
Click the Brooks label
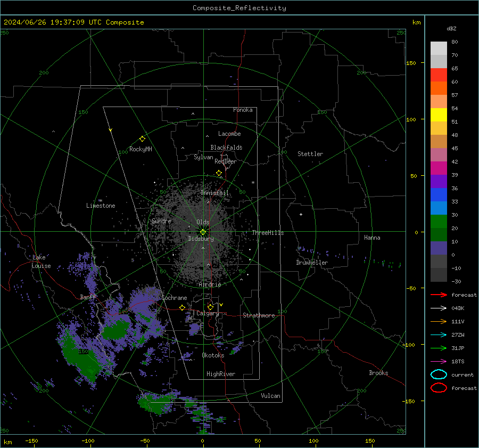click(378, 373)
